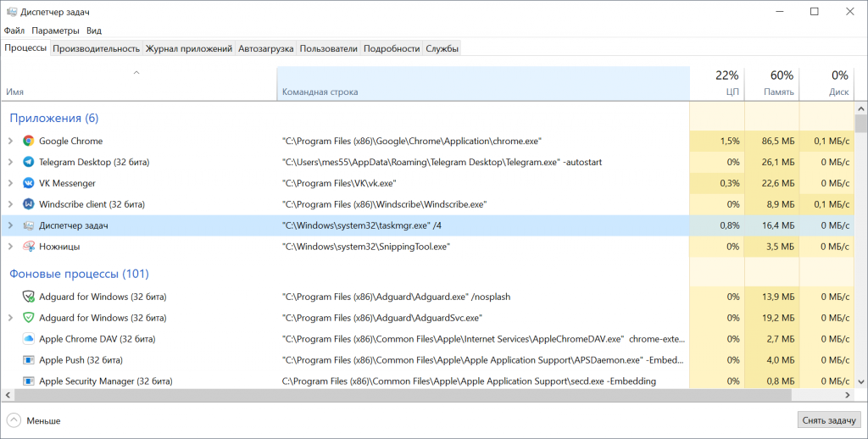Switch to the Пользователи tab
The image size is (868, 439).
(328, 48)
